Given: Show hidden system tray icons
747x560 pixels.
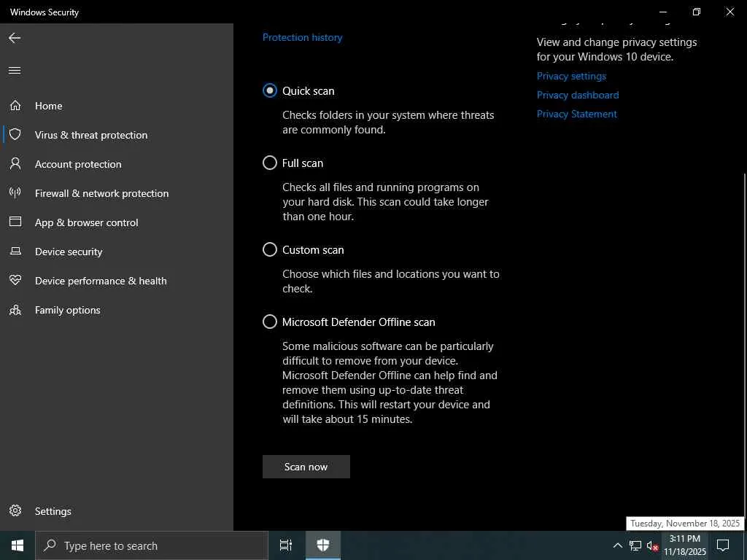Looking at the screenshot, I should (x=617, y=545).
